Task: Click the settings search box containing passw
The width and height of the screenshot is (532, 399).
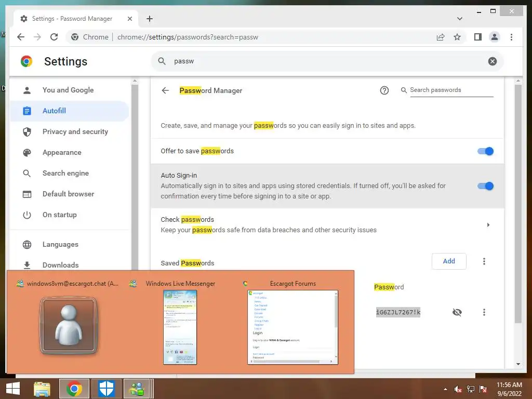Action: tap(327, 61)
